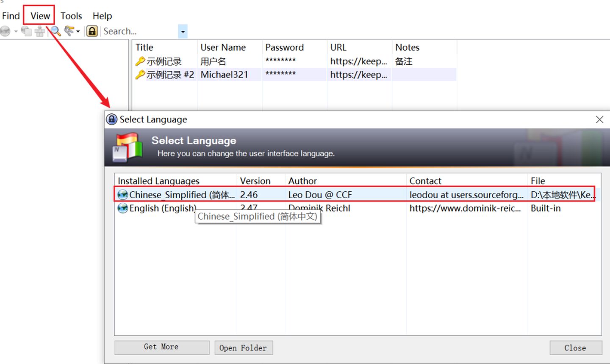
Task: Click into the Search… input field
Action: point(138,31)
